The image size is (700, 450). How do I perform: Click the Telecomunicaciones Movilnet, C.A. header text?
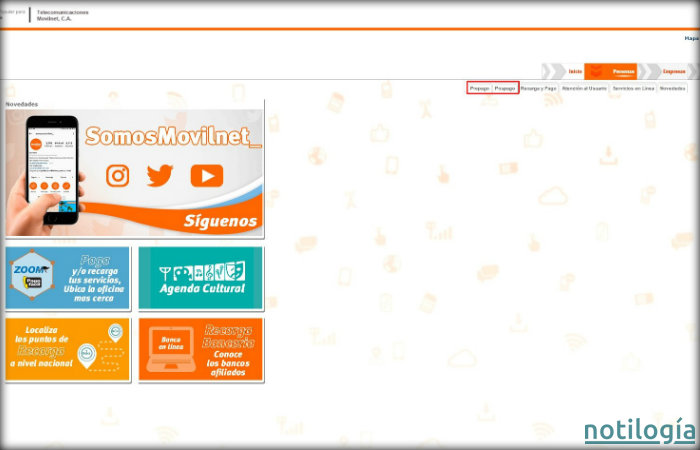(x=62, y=16)
